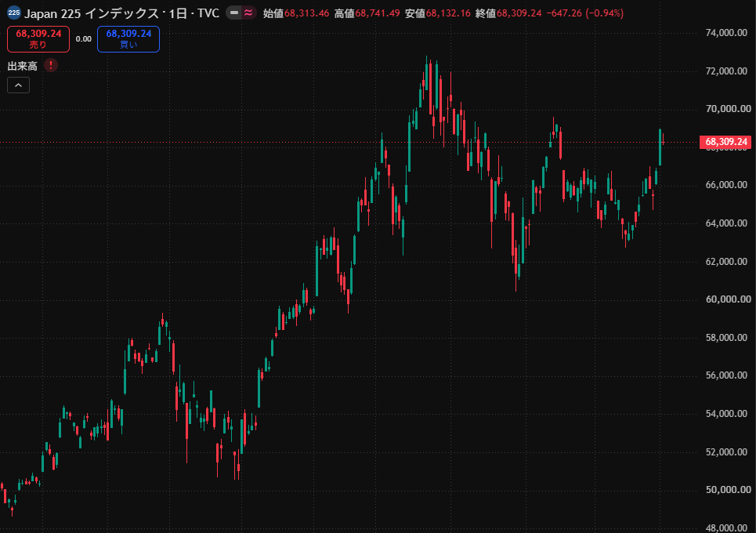Screen dimensions: 756x533
Task: Open the Japan 225 インデックス symbol title
Action: click(121, 13)
